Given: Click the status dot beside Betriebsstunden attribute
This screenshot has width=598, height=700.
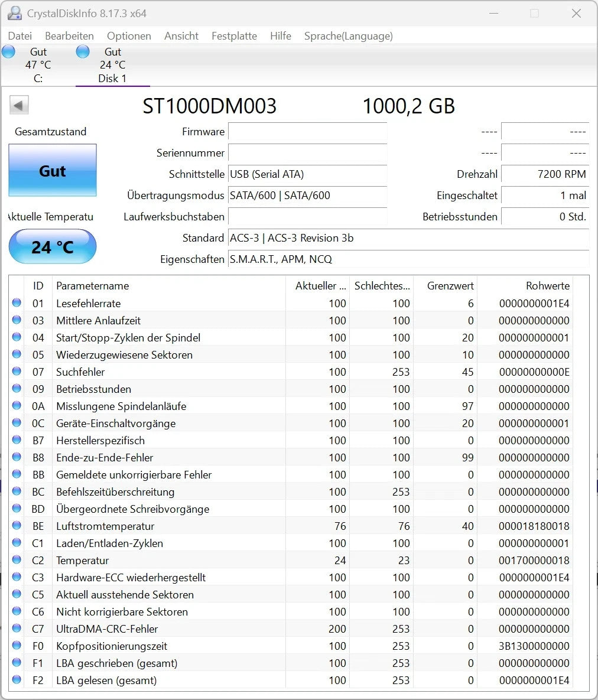Looking at the screenshot, I should (16, 389).
